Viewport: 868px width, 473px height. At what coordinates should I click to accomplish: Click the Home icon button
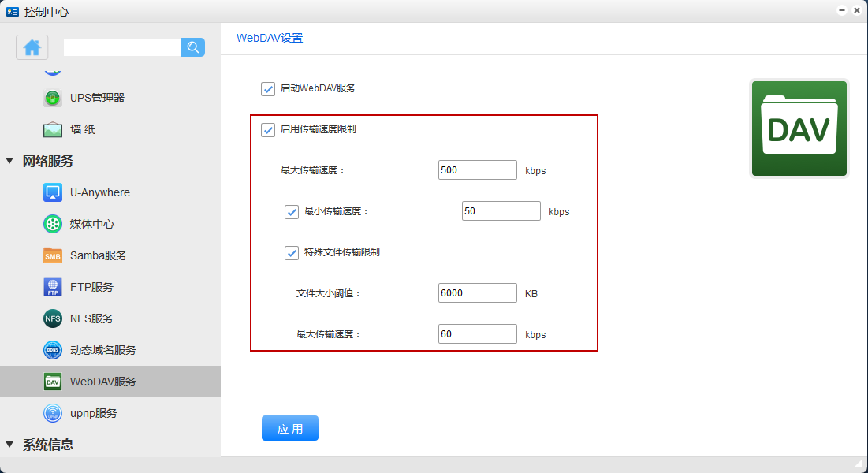(32, 47)
